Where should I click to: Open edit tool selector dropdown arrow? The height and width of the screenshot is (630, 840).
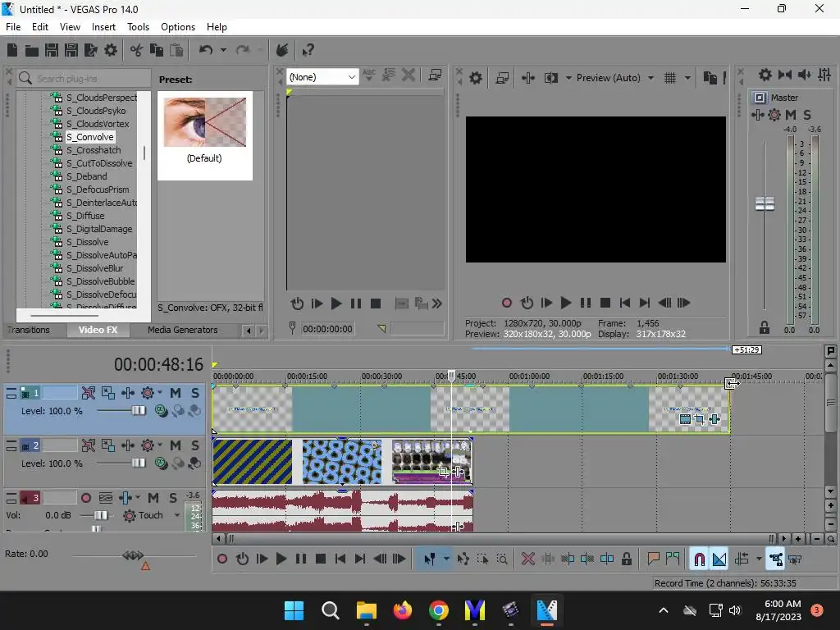pos(446,559)
